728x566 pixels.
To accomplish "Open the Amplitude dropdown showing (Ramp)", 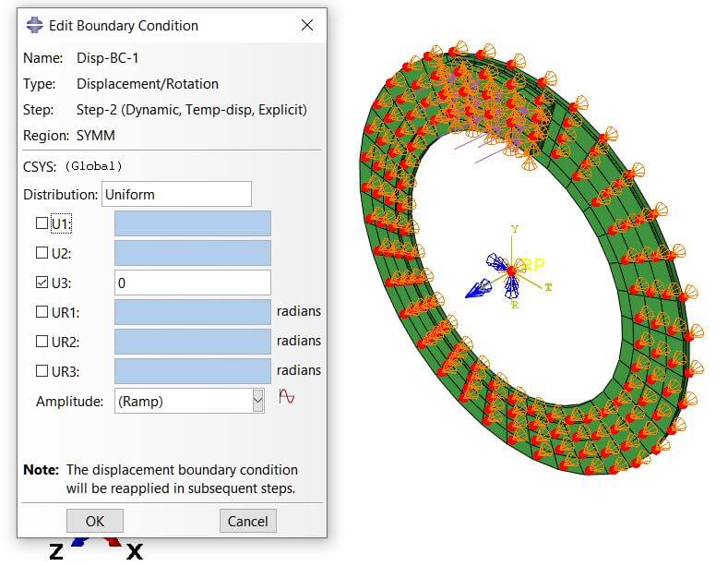I will 257,401.
